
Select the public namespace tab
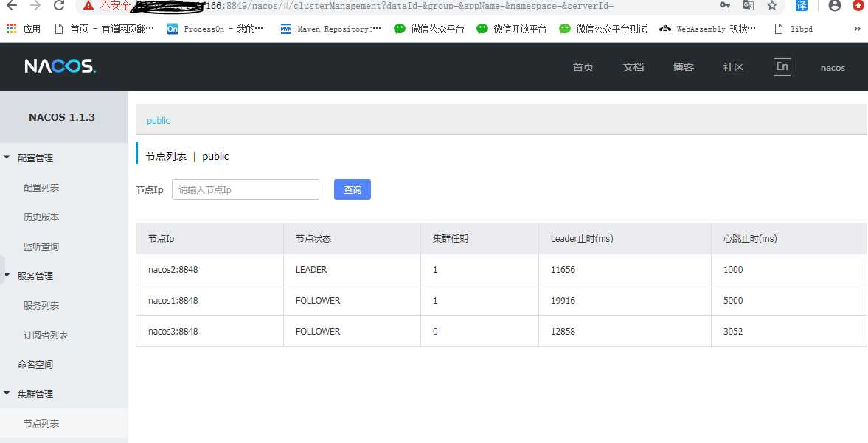[x=159, y=121]
